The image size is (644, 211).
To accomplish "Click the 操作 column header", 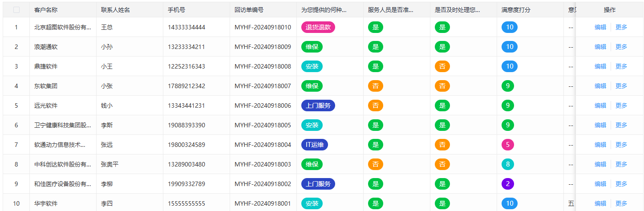I will [610, 10].
